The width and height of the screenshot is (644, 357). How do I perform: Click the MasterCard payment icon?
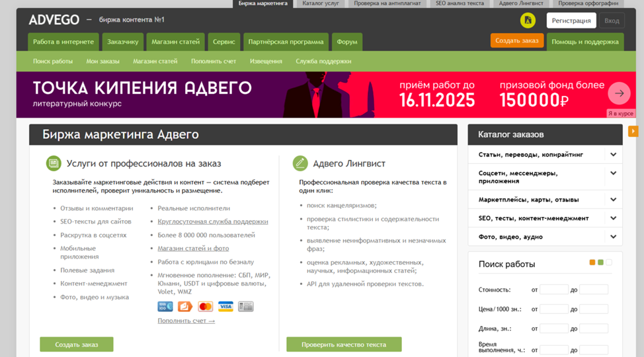click(x=206, y=307)
